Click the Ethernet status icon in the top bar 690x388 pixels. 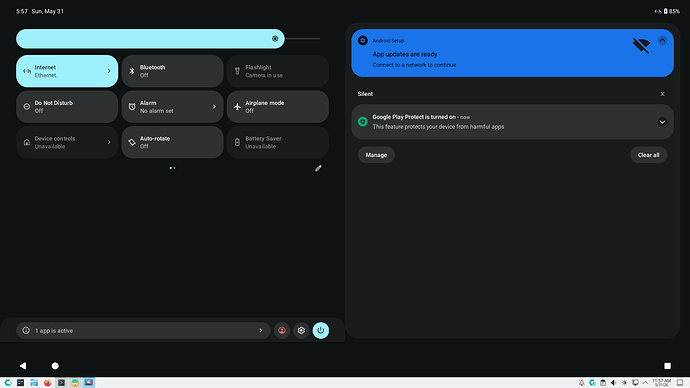click(x=657, y=11)
